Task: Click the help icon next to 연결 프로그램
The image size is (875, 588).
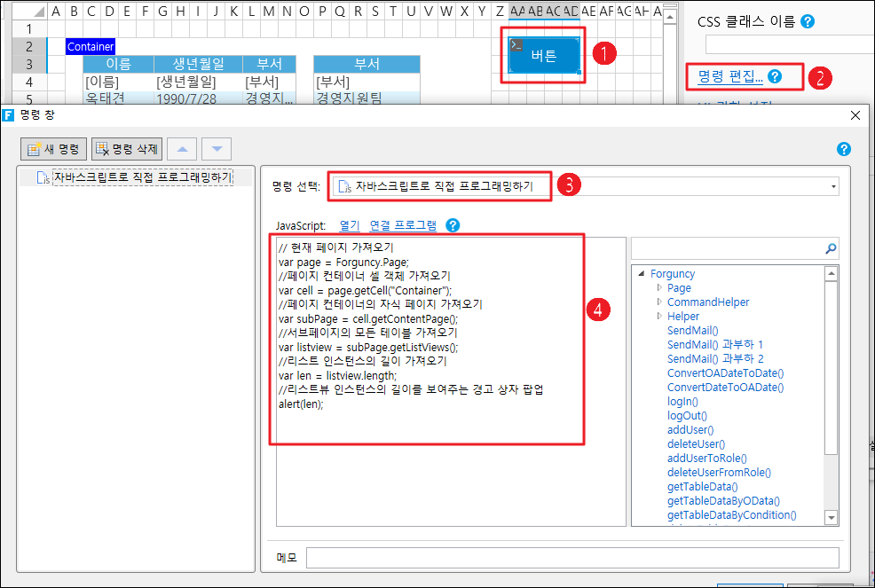Action: tap(453, 225)
